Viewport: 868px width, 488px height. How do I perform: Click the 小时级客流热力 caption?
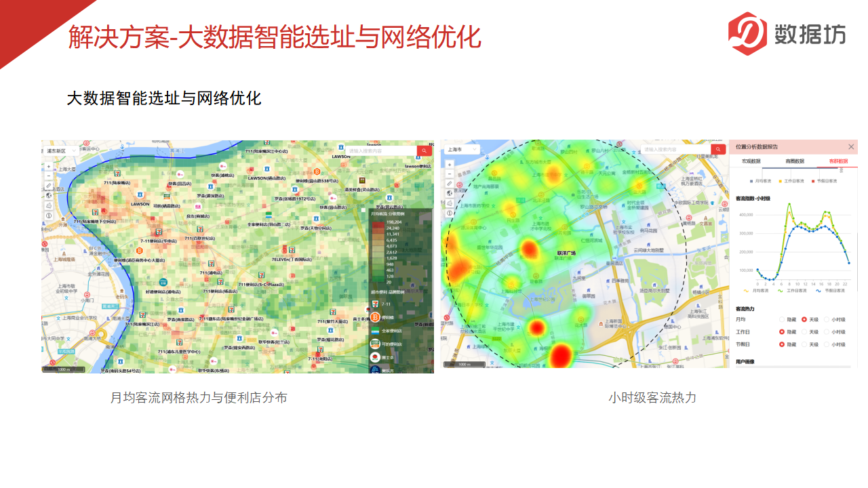coord(652,398)
